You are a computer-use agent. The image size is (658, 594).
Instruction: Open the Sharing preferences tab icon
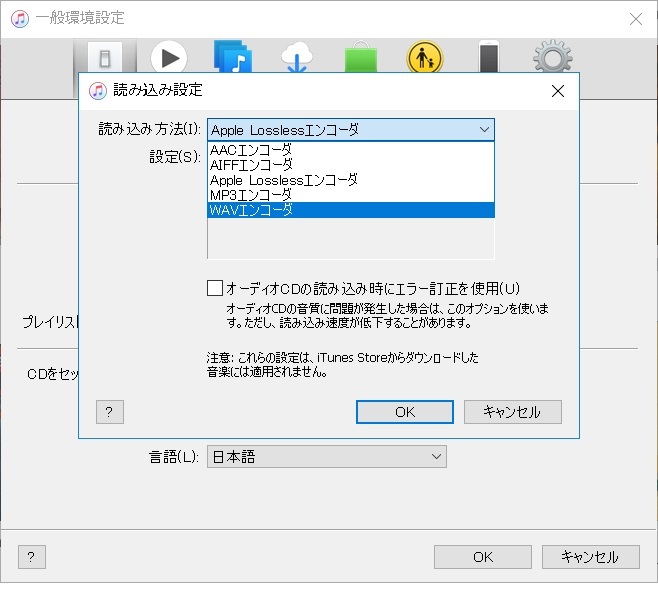pos(233,56)
